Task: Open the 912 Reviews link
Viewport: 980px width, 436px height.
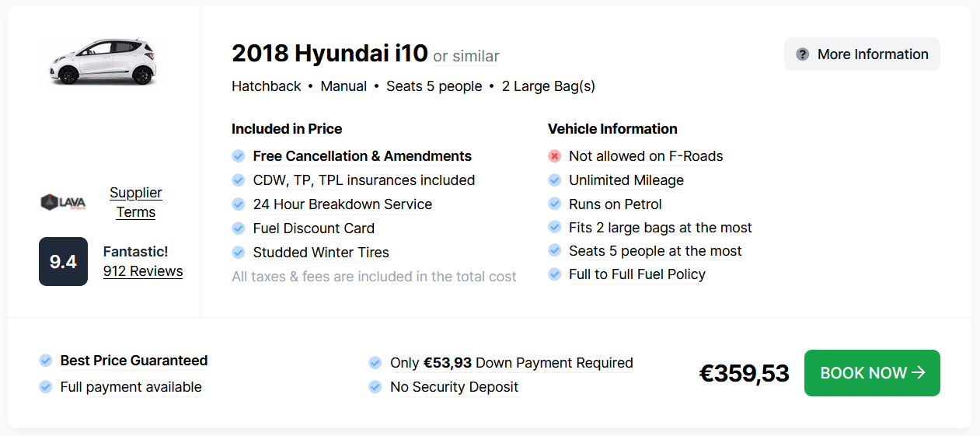Action: click(143, 271)
